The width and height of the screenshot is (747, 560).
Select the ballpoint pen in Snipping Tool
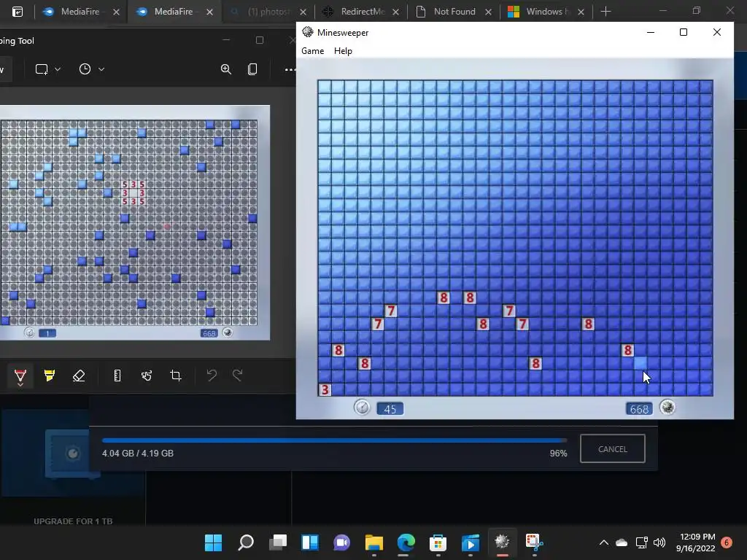[20, 376]
